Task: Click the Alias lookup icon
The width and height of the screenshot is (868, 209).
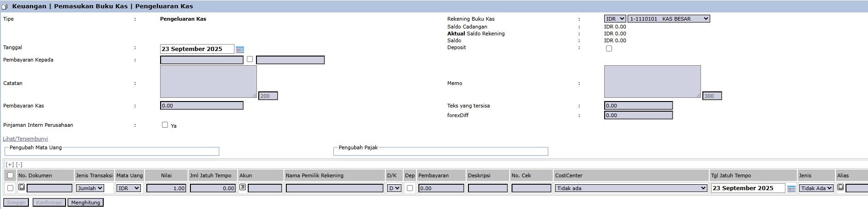Action: click(840, 187)
